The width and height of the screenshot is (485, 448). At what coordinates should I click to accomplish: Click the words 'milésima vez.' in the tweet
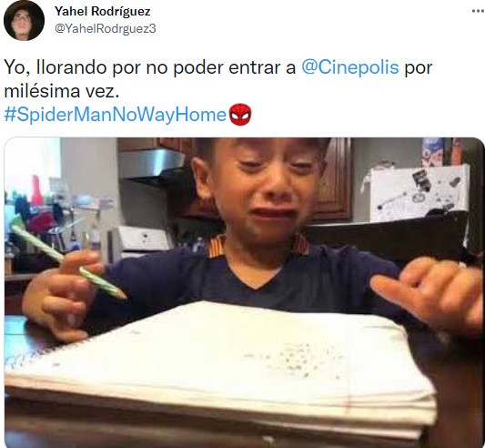point(62,91)
